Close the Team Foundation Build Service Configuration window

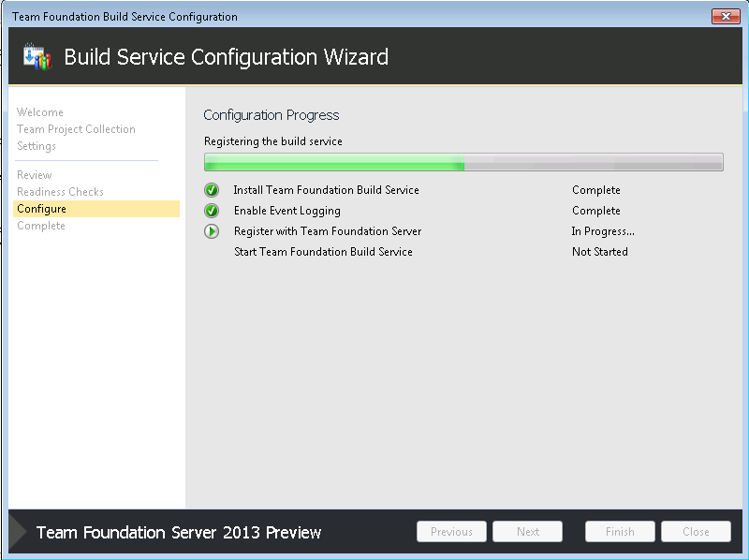(x=726, y=16)
